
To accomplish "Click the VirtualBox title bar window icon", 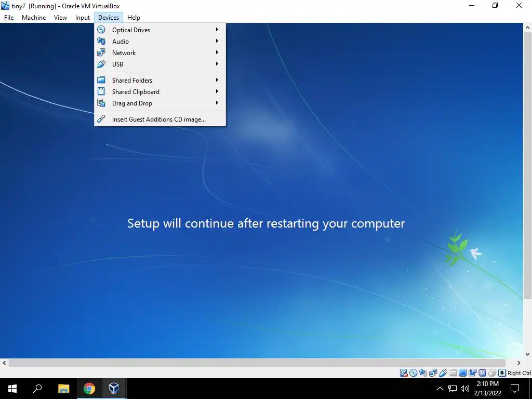I will coord(5,6).
